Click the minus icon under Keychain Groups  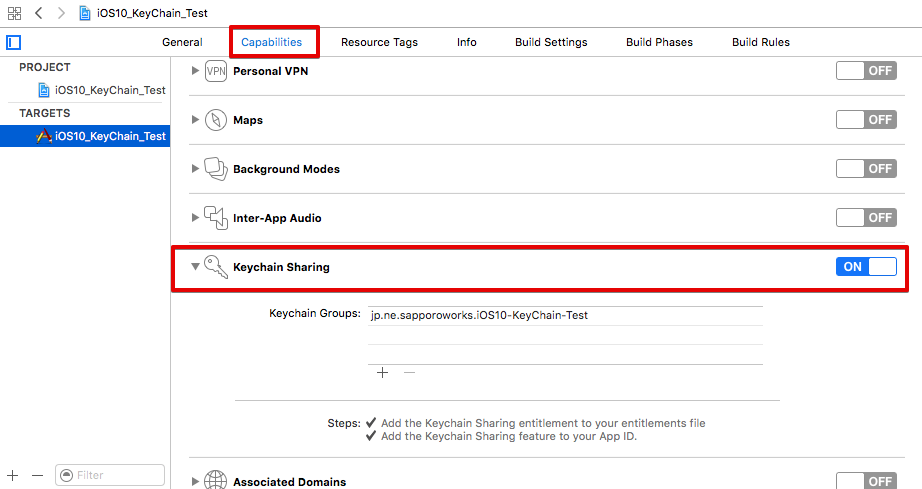pyautogui.click(x=409, y=372)
